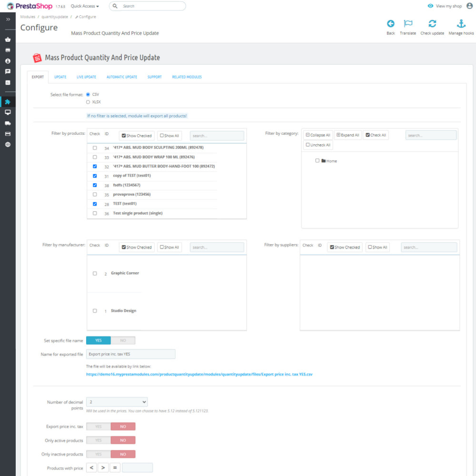Open the Quick Access dropdown menu
Screen dimensions: 476x476
[x=85, y=6]
